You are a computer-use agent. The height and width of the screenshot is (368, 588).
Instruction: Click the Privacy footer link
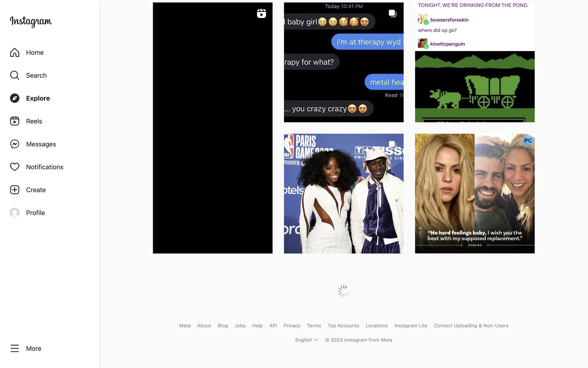pyautogui.click(x=292, y=326)
